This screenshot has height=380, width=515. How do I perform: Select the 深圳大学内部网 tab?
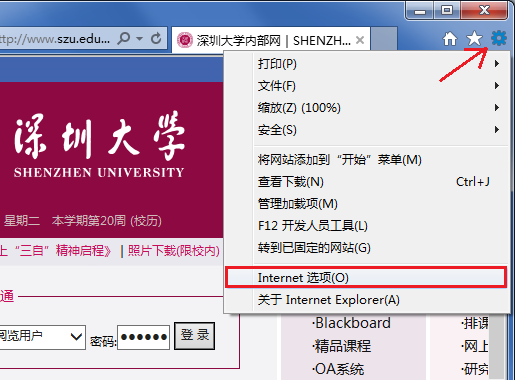click(271, 40)
